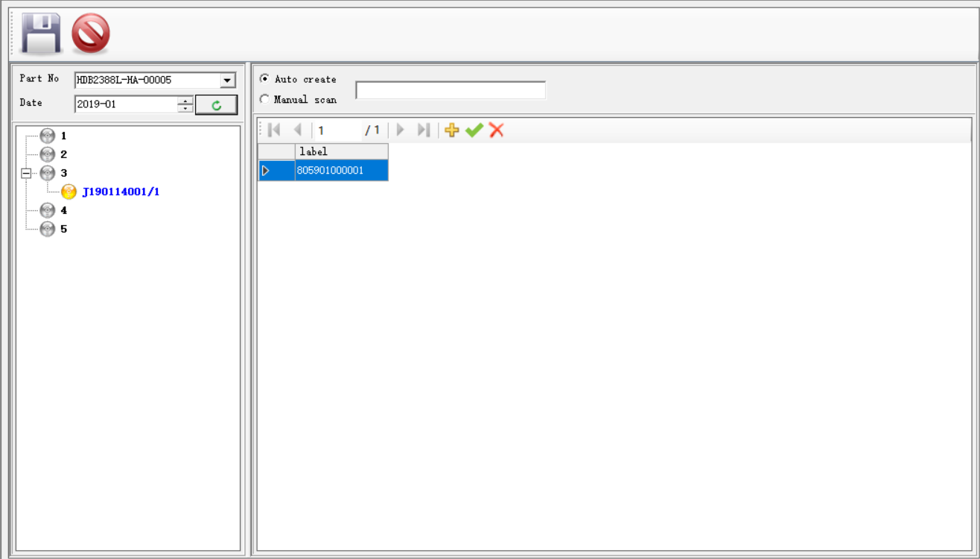
Task: Go to first record in navigator
Action: coord(274,130)
